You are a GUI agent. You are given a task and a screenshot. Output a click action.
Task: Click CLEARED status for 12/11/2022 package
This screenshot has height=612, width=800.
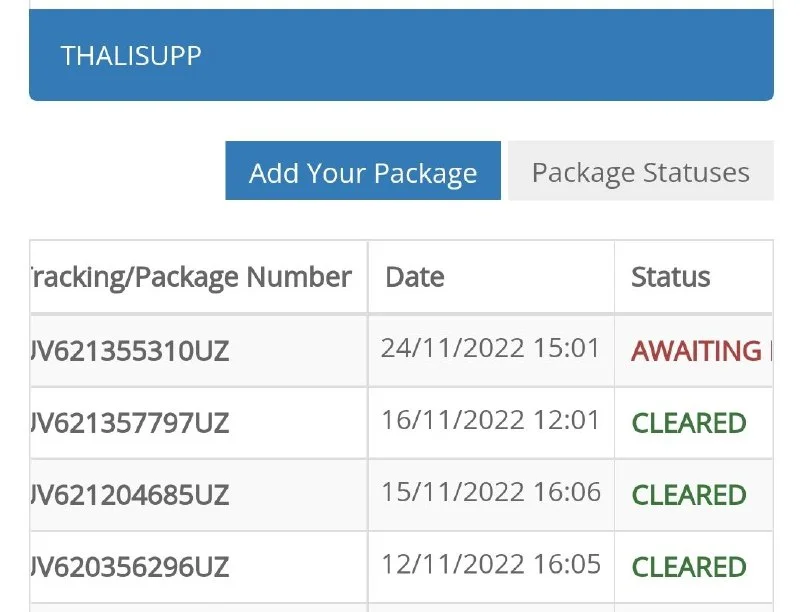coord(689,567)
